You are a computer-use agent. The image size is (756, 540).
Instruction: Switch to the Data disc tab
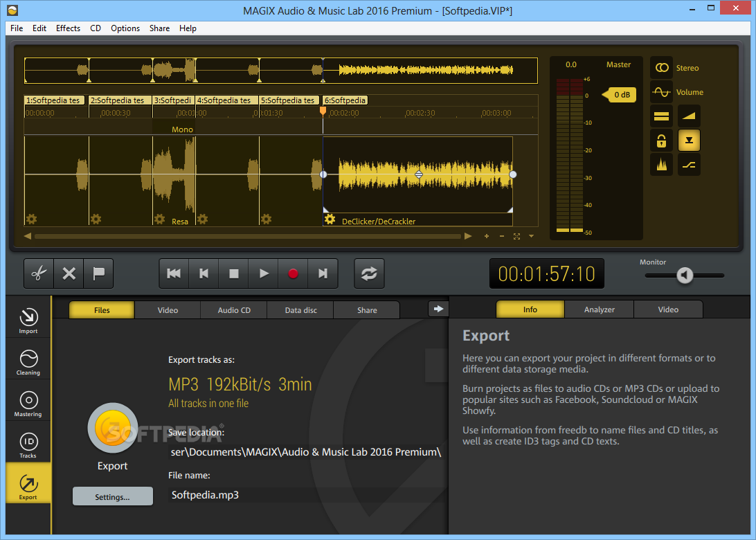tap(301, 310)
